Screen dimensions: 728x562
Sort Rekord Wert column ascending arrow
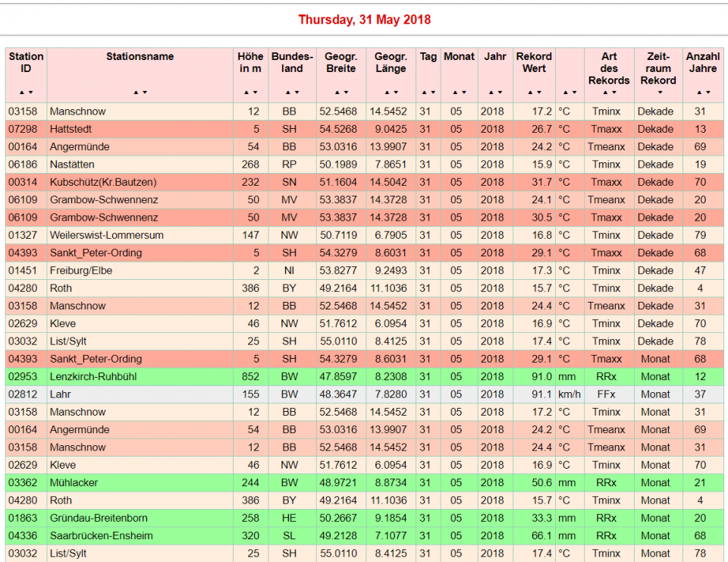coord(530,93)
